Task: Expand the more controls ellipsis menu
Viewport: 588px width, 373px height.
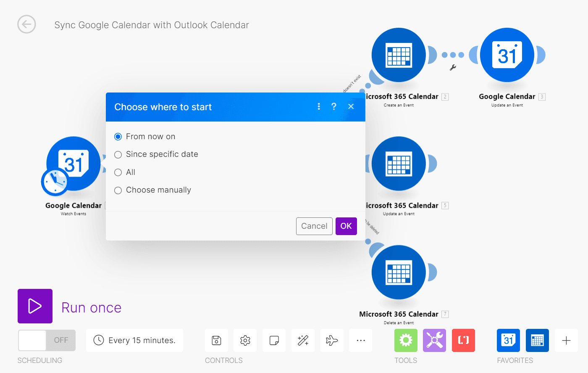Action: [361, 340]
